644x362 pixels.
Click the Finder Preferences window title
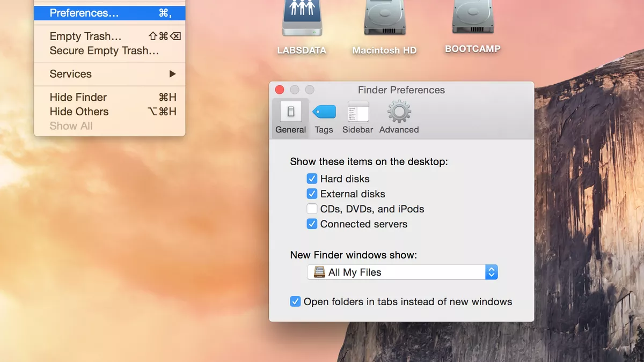401,90
